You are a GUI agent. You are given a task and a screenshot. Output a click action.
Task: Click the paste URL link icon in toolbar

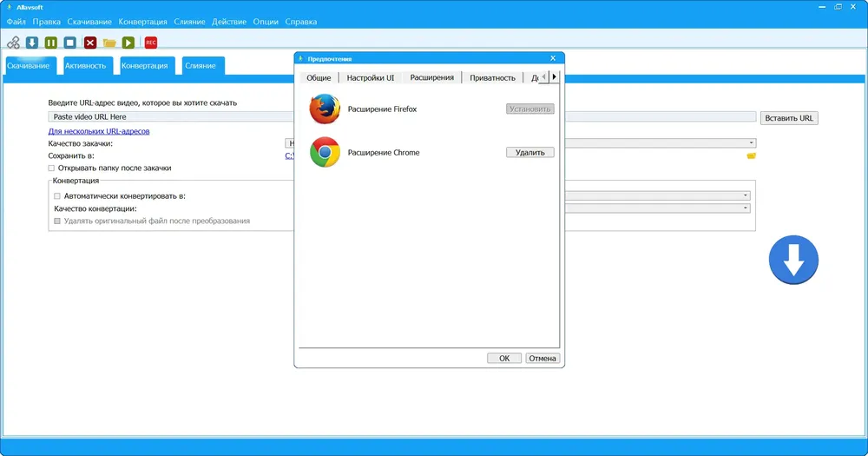click(13, 43)
